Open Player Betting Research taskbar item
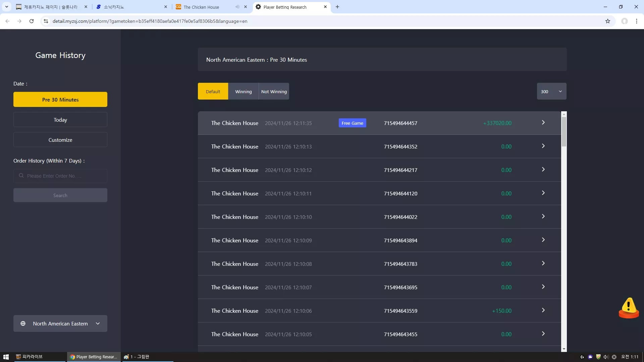 (x=94, y=357)
